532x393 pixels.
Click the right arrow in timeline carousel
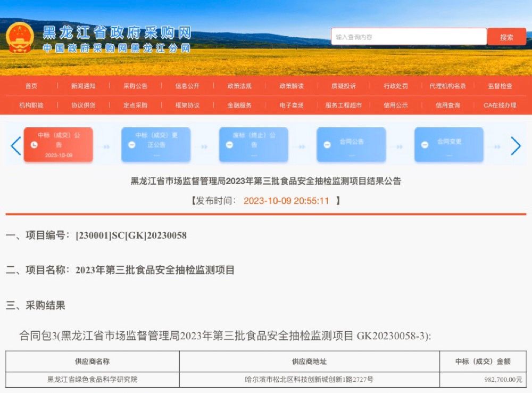click(515, 145)
